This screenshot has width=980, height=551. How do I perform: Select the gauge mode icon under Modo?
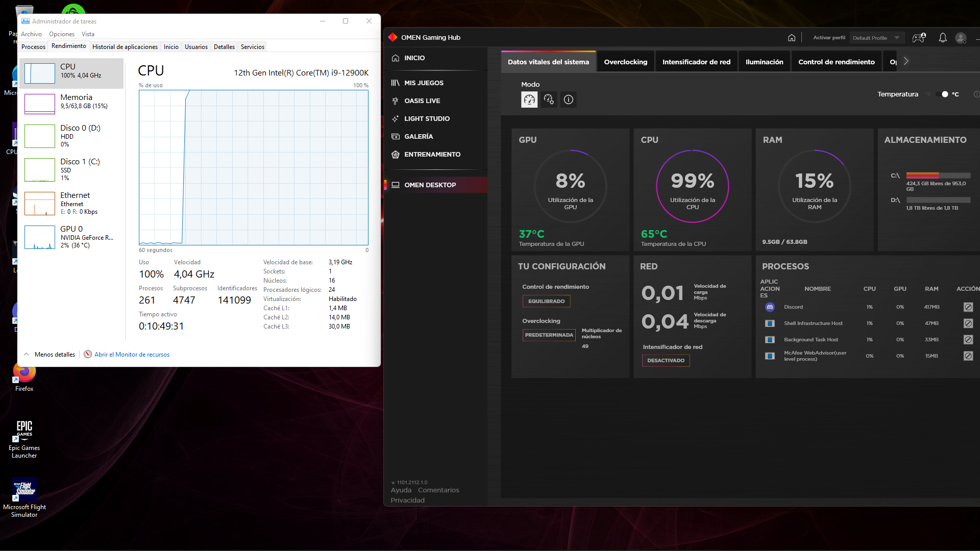pyautogui.click(x=529, y=99)
